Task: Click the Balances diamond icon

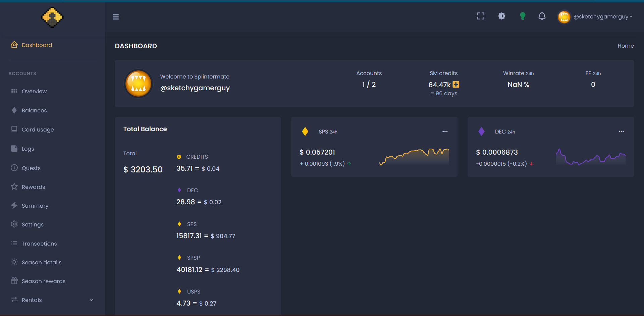Action: 14,110
